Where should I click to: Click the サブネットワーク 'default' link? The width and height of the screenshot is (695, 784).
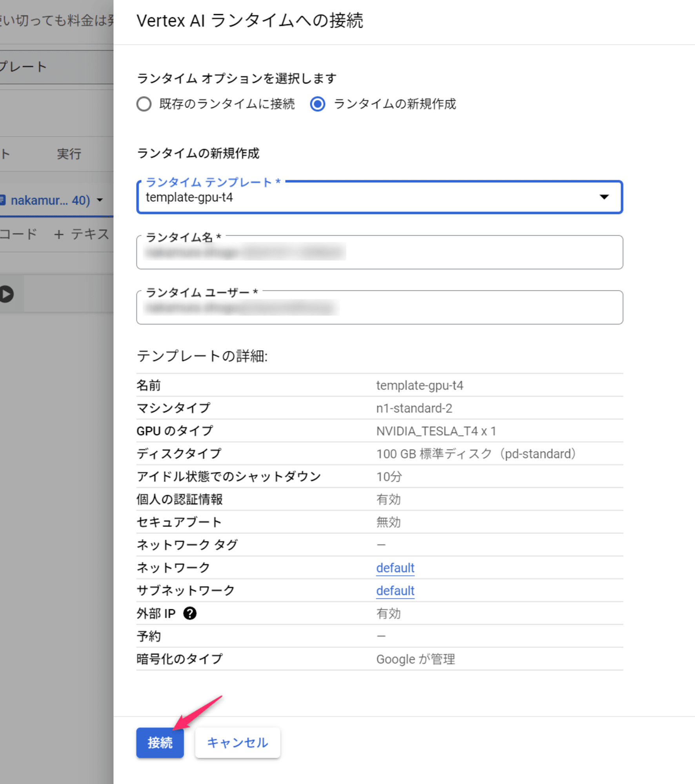click(x=395, y=590)
